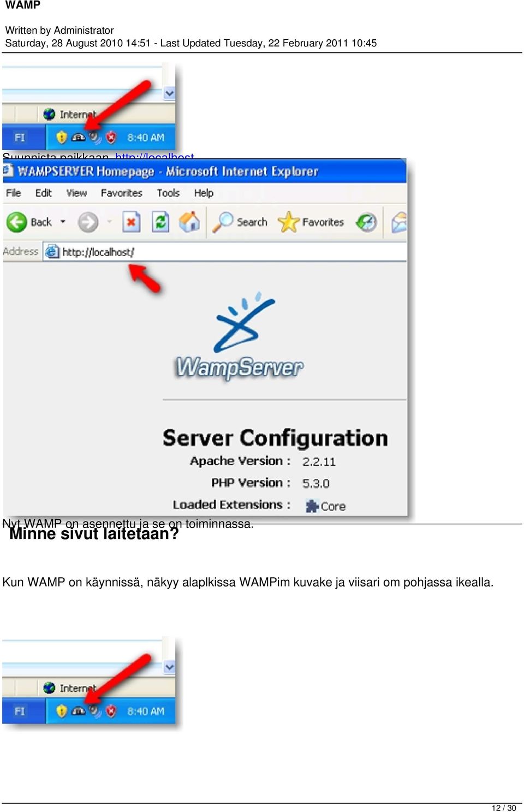Click the Favorites label next to the star

323,222
